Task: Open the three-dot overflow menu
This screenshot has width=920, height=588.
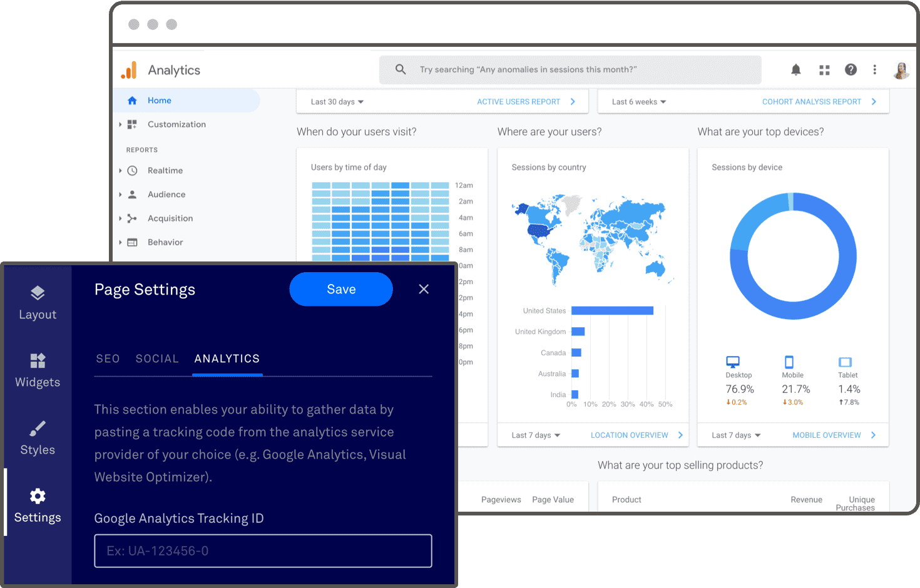Action: tap(874, 69)
